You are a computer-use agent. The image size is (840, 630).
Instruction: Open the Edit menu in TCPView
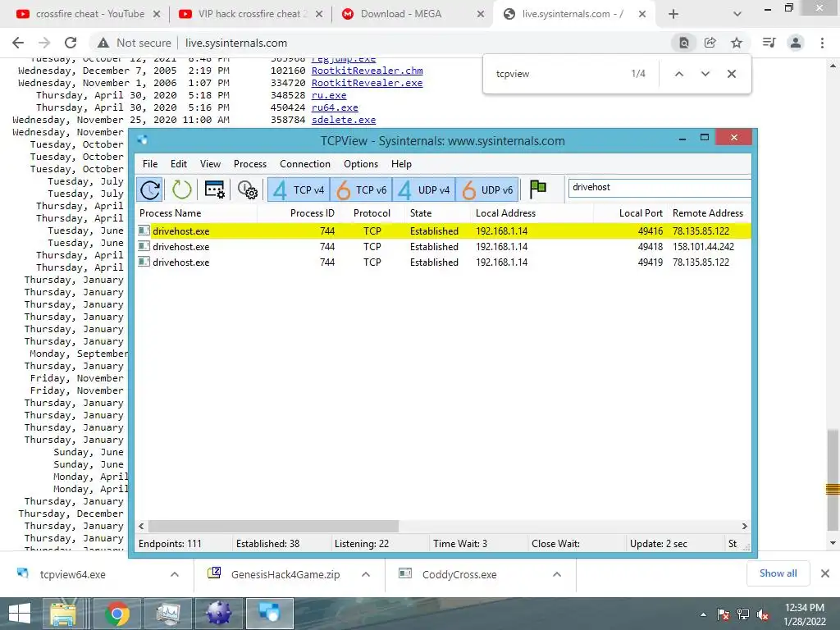[179, 164]
